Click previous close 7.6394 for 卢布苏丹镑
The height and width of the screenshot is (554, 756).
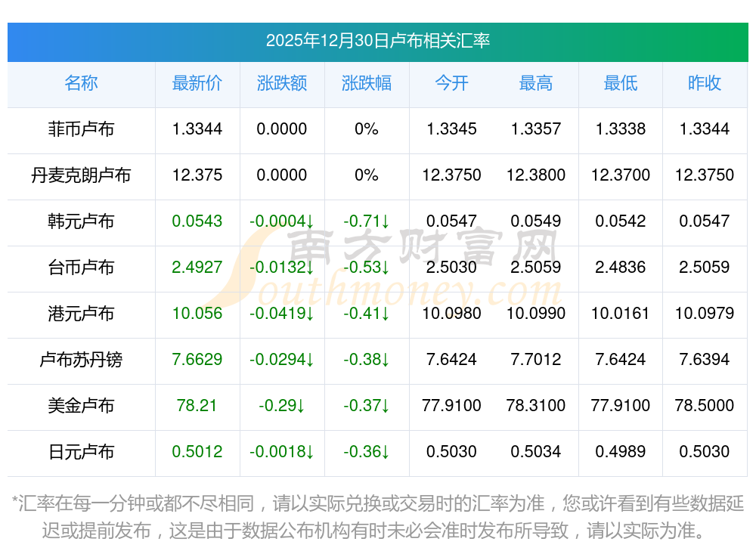click(x=705, y=360)
